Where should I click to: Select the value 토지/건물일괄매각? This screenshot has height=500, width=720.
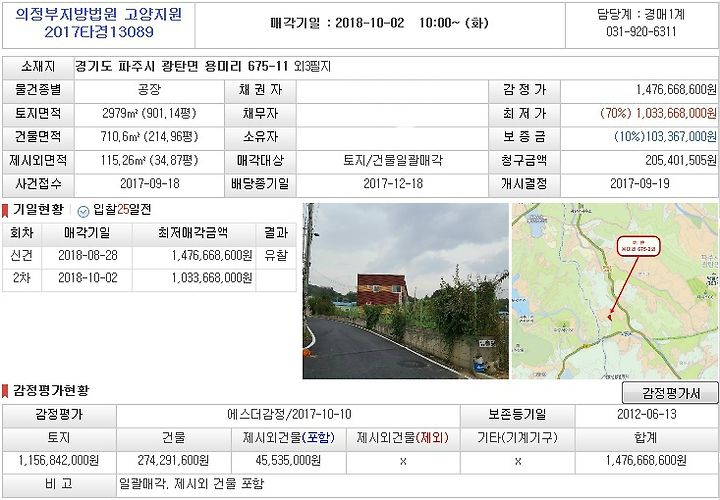pyautogui.click(x=393, y=161)
